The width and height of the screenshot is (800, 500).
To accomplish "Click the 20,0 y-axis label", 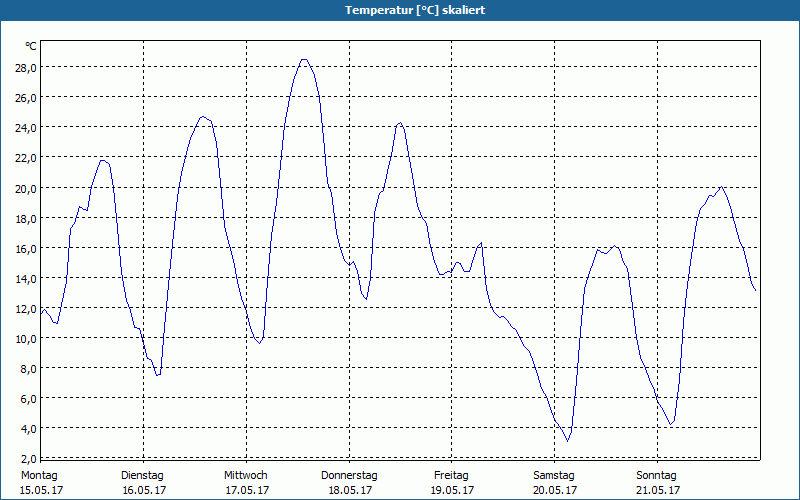I will click(x=25, y=189).
